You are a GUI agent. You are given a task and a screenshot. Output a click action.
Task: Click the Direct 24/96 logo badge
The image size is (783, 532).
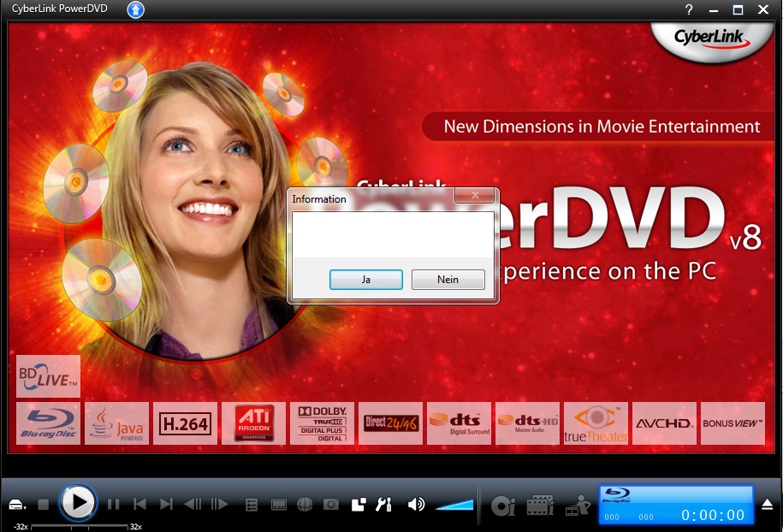click(x=390, y=423)
